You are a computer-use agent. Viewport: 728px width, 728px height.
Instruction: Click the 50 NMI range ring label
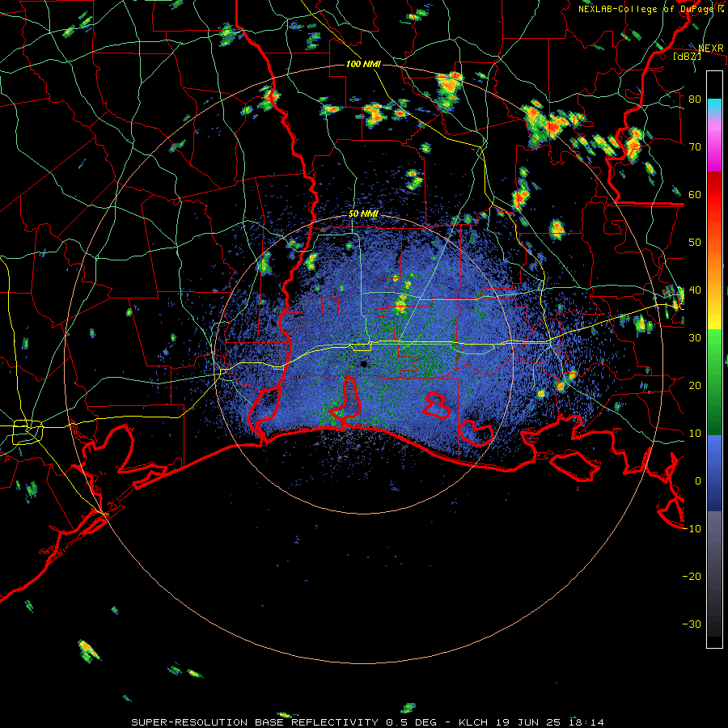[x=363, y=214]
